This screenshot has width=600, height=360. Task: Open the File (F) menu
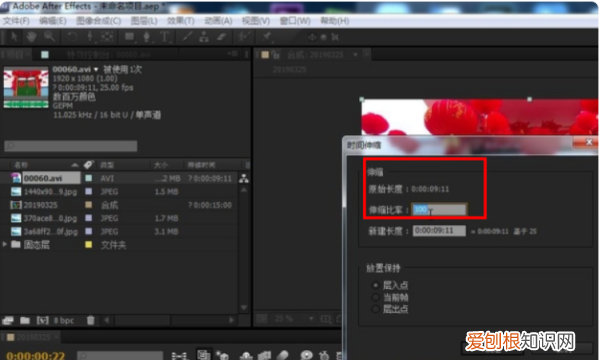point(16,21)
